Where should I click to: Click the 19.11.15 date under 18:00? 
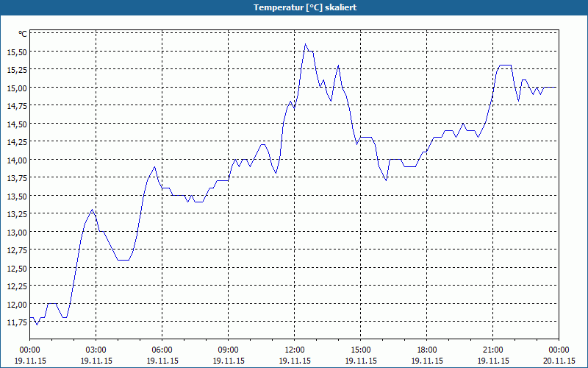click(x=427, y=361)
